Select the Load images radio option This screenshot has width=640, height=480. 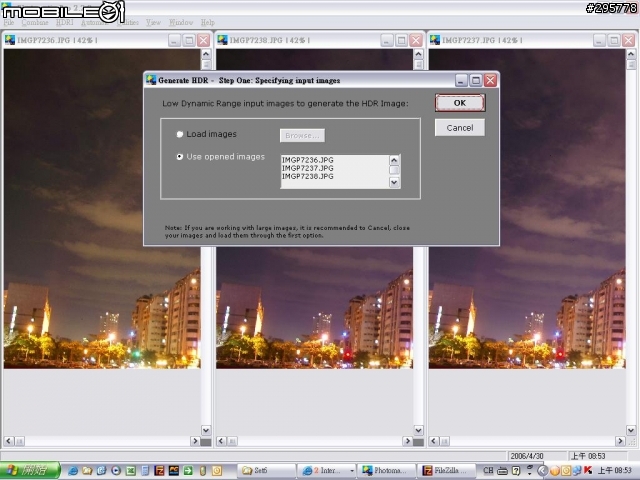coord(207,134)
